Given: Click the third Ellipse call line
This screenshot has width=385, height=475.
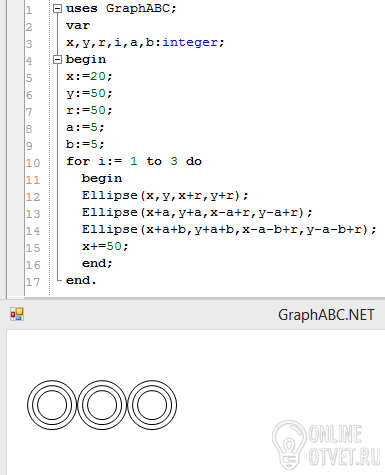Looking at the screenshot, I should pyautogui.click(x=229, y=229).
